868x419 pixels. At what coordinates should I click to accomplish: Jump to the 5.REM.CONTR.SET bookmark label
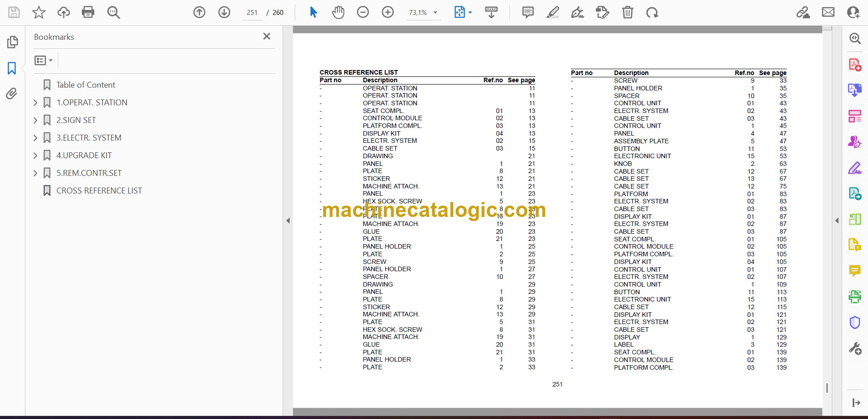[x=89, y=173]
